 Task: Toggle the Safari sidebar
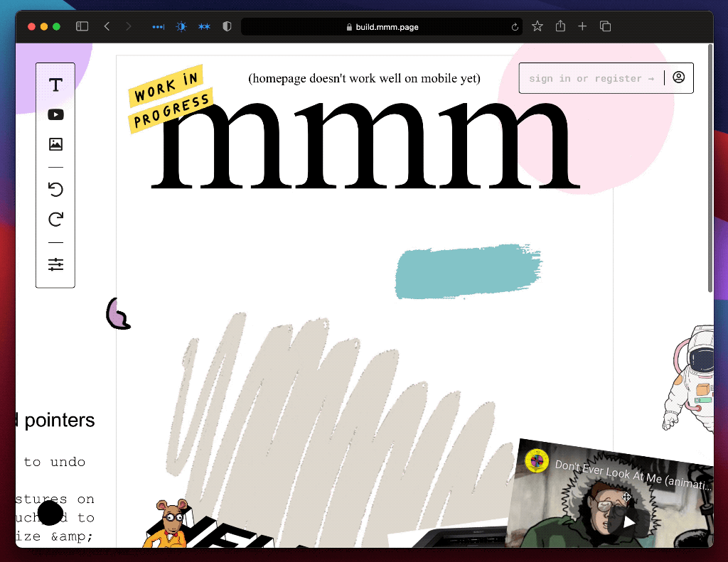coord(82,26)
